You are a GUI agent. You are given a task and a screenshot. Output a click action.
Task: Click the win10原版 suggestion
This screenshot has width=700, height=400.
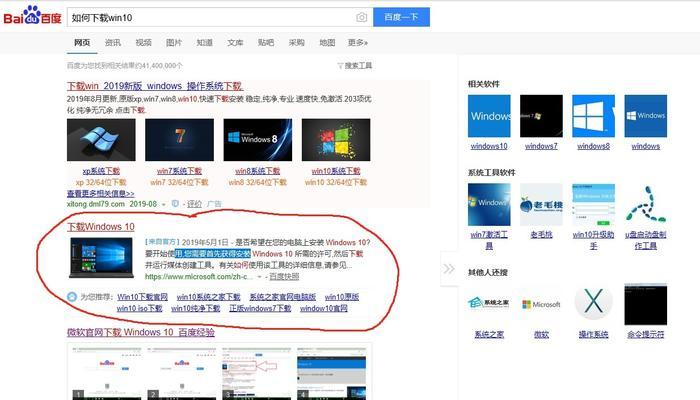point(342,297)
